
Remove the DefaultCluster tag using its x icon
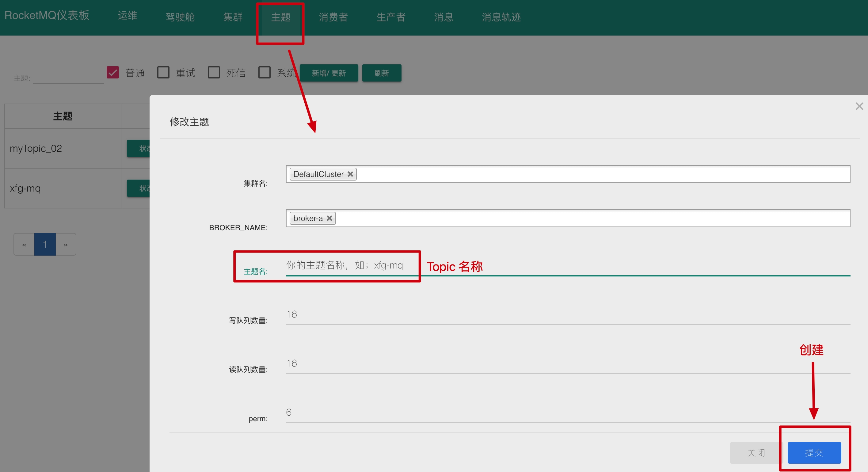350,174
